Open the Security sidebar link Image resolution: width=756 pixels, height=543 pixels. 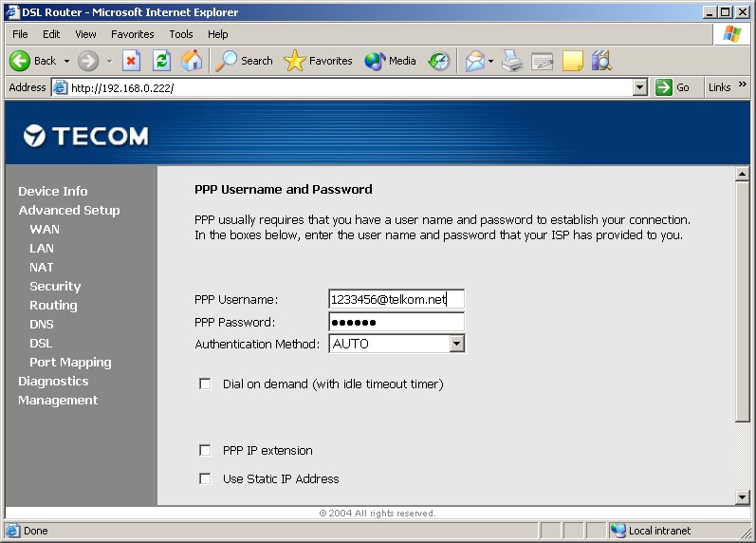(55, 287)
